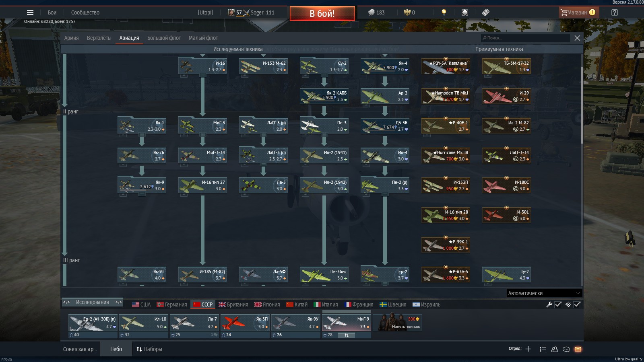Open the chat bubble icon
Viewport: 644px width, 362px height.
(566, 349)
